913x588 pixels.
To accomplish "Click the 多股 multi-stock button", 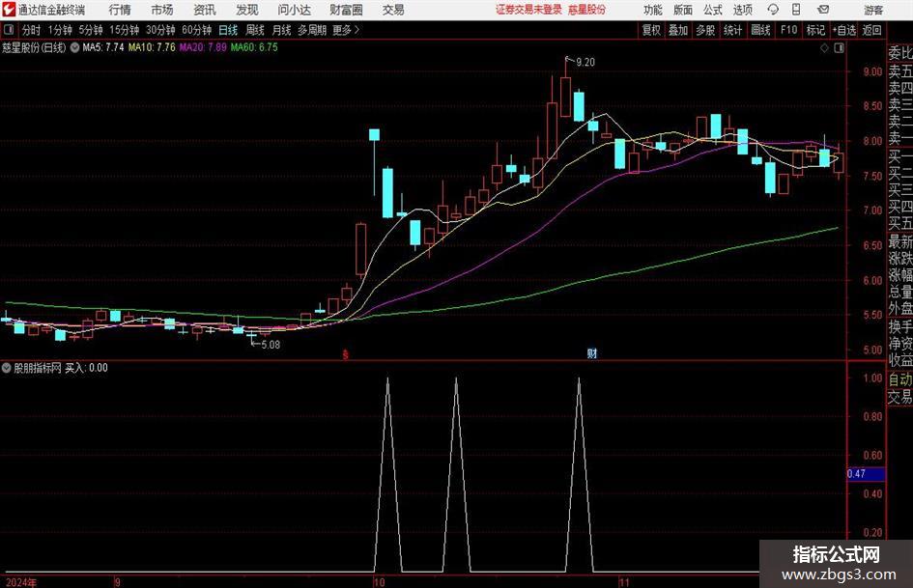I will point(705,30).
